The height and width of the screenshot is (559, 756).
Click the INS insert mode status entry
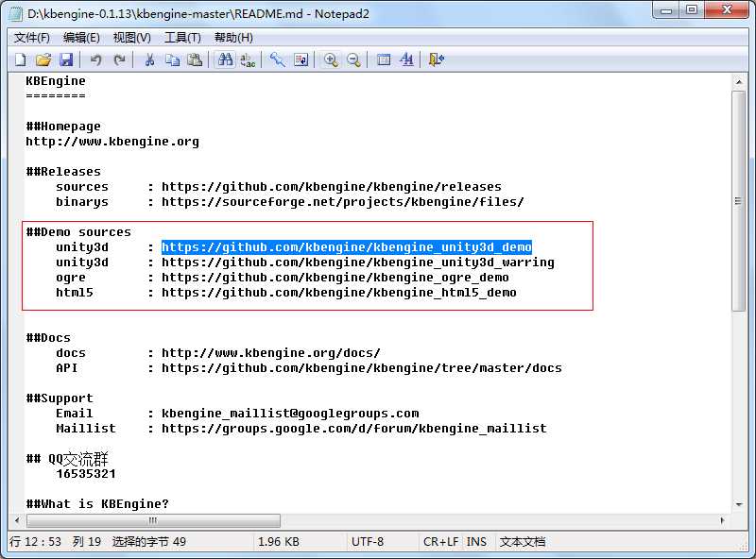[476, 542]
